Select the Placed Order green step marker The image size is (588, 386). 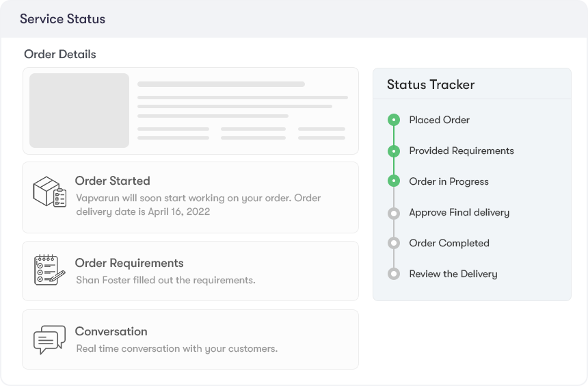pyautogui.click(x=393, y=120)
